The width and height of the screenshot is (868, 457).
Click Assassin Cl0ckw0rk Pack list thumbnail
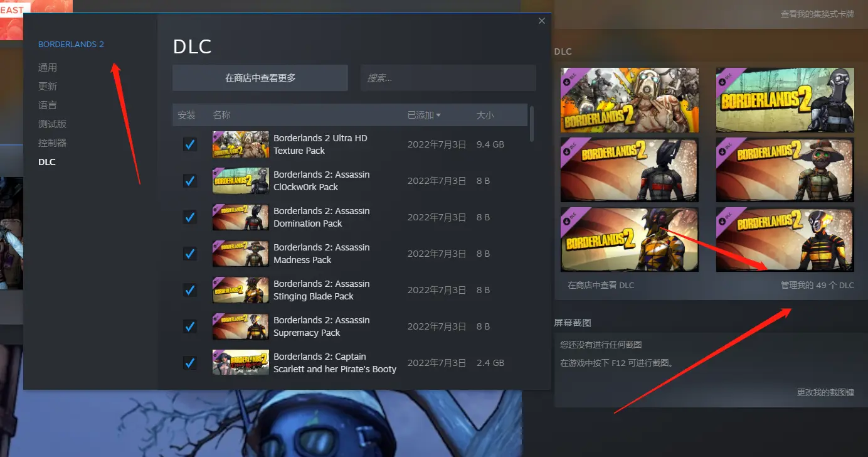[241, 181]
